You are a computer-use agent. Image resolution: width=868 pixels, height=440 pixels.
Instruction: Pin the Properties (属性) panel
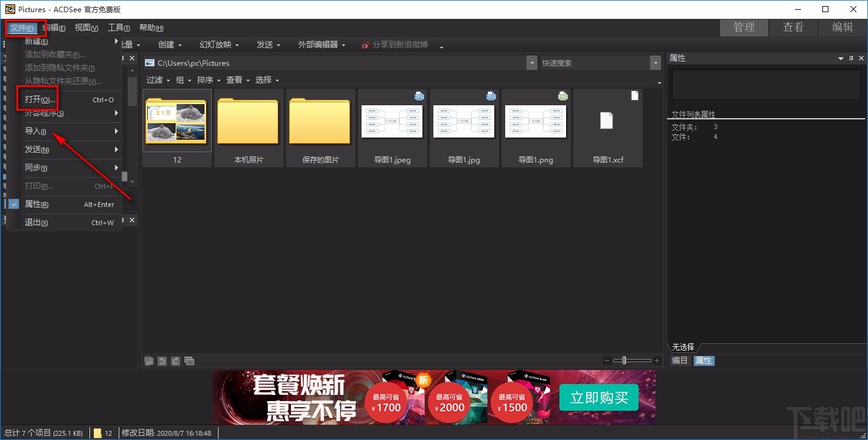tap(851, 58)
